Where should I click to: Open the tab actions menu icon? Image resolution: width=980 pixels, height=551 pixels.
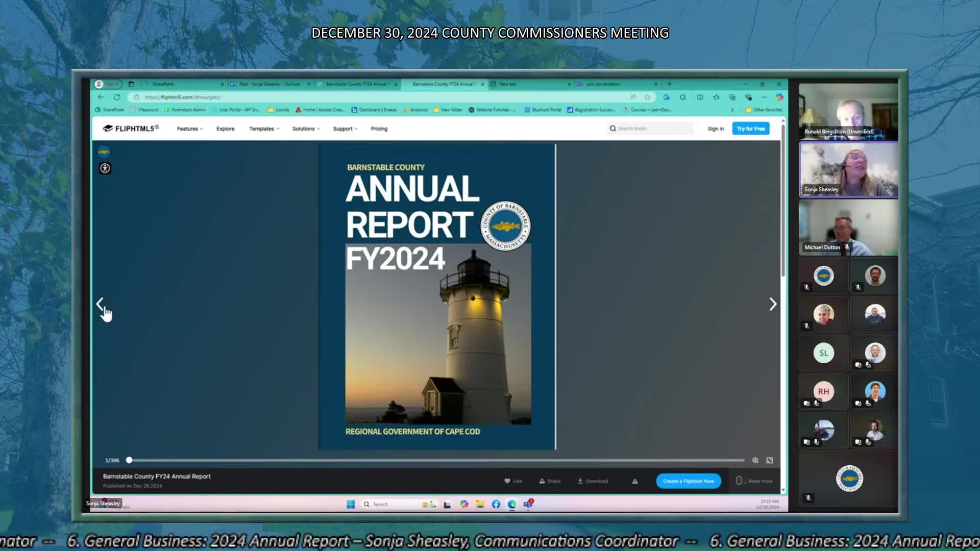(x=131, y=84)
